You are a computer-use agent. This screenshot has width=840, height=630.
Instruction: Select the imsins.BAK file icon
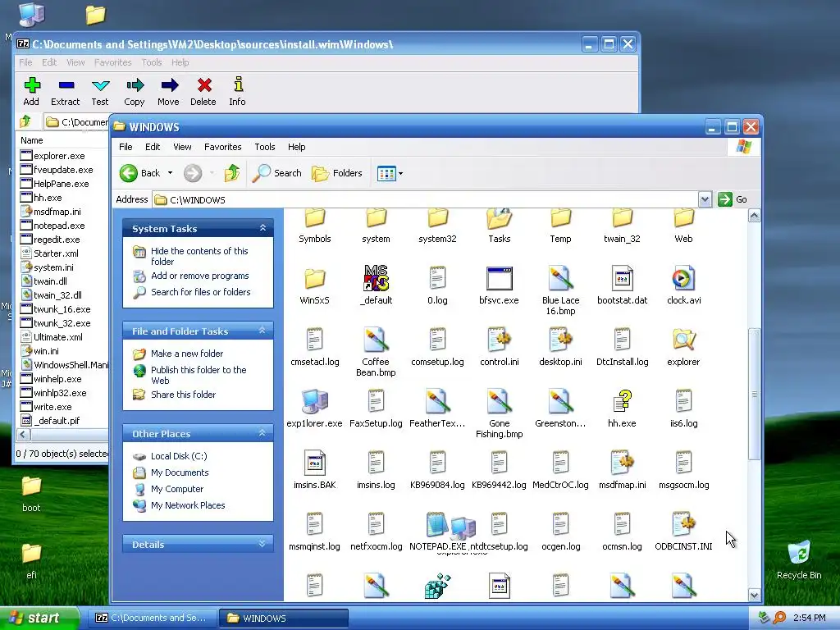click(315, 463)
